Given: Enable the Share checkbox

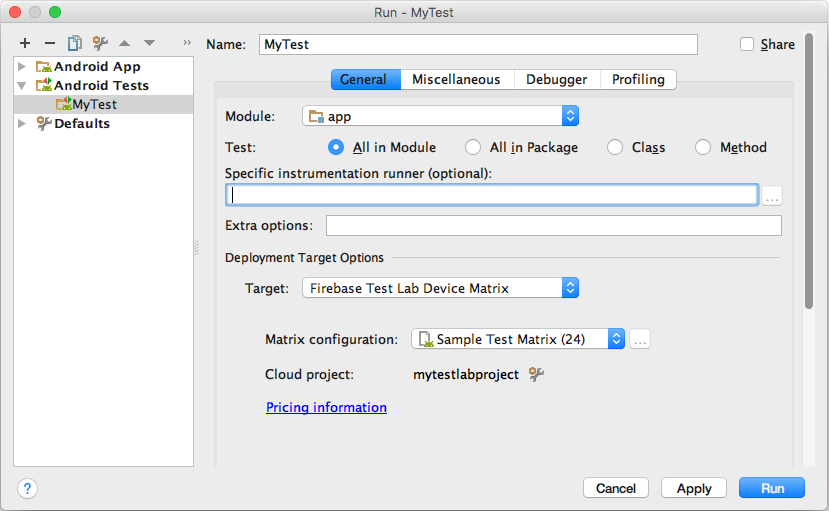Looking at the screenshot, I should pyautogui.click(x=747, y=44).
